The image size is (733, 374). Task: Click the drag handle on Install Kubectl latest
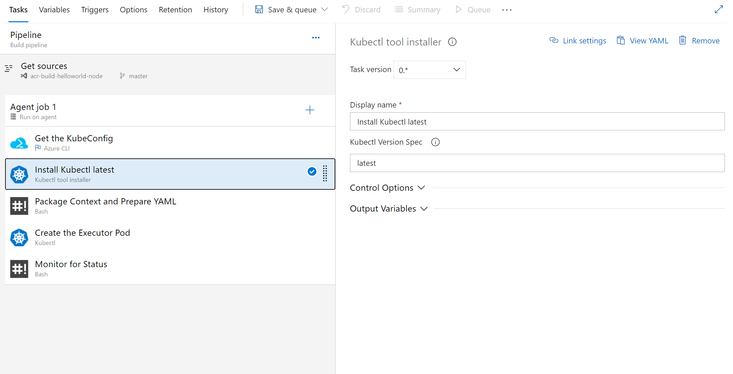325,173
